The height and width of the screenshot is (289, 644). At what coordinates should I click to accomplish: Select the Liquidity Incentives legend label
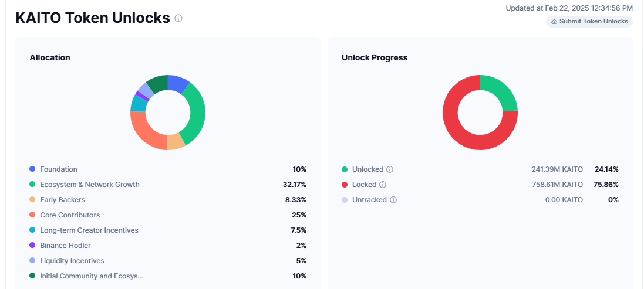tap(72, 261)
